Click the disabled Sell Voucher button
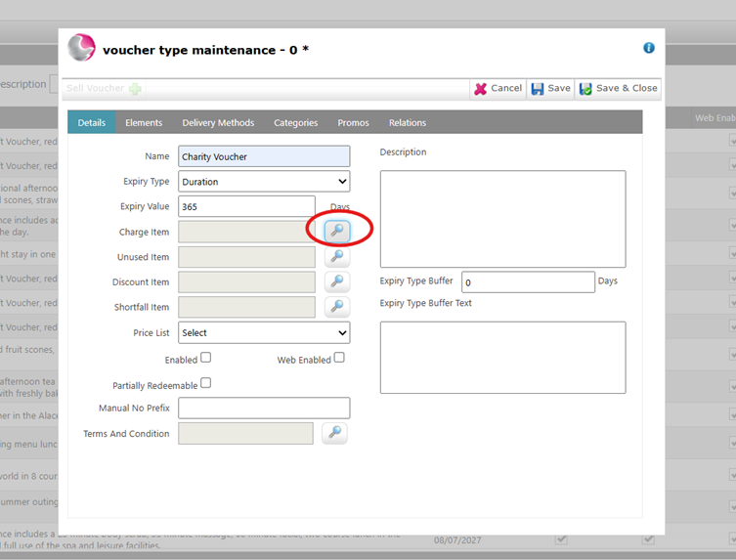 point(104,89)
